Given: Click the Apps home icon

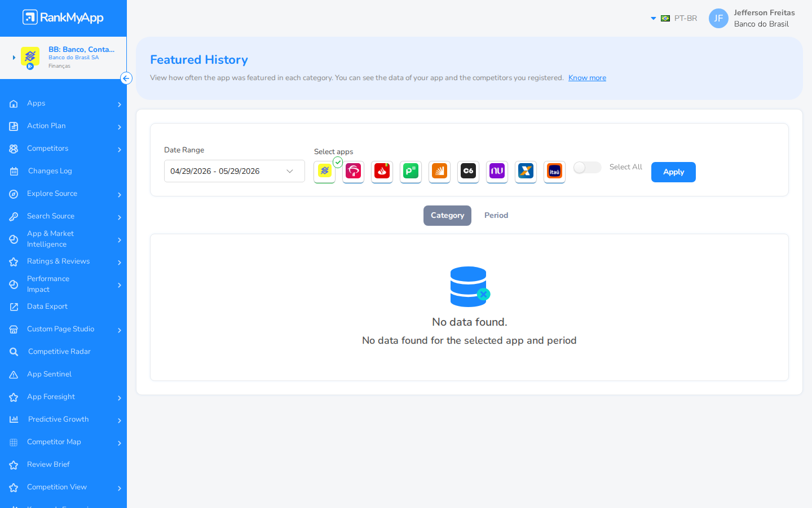Looking at the screenshot, I should tap(14, 104).
